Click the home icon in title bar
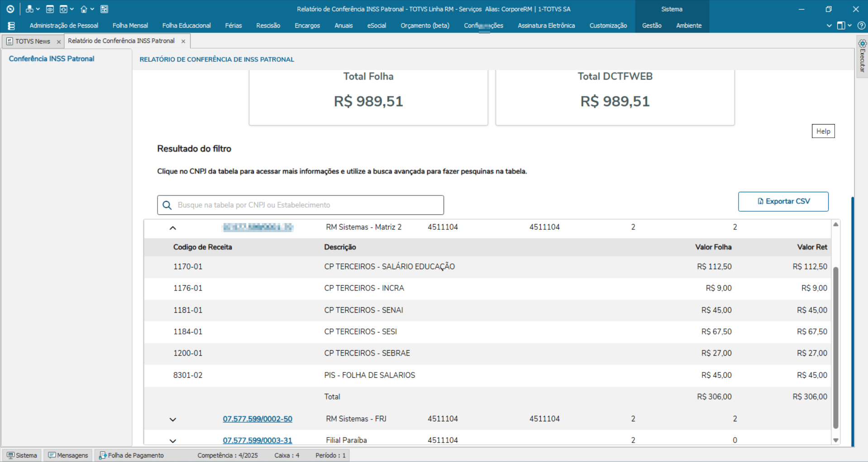 tap(84, 9)
